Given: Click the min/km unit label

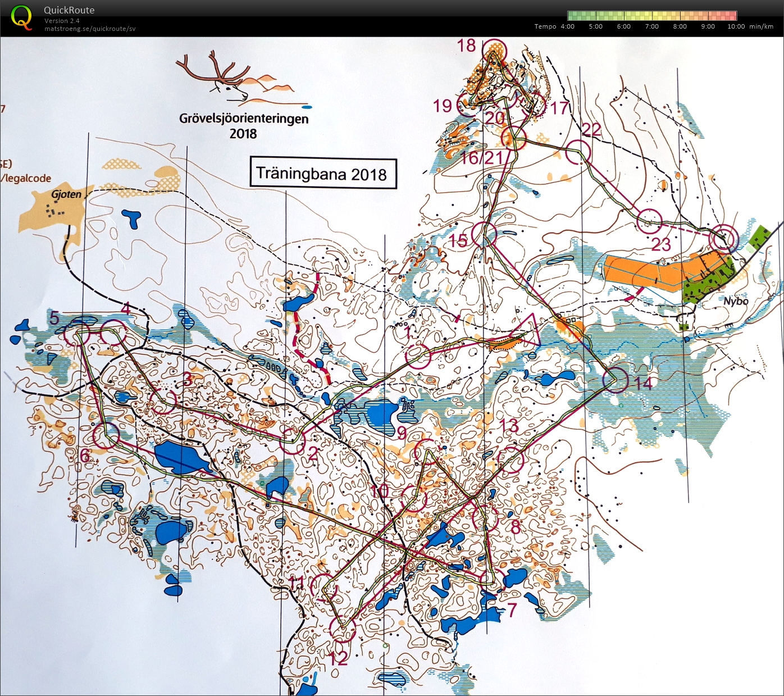Looking at the screenshot, I should tap(761, 26).
